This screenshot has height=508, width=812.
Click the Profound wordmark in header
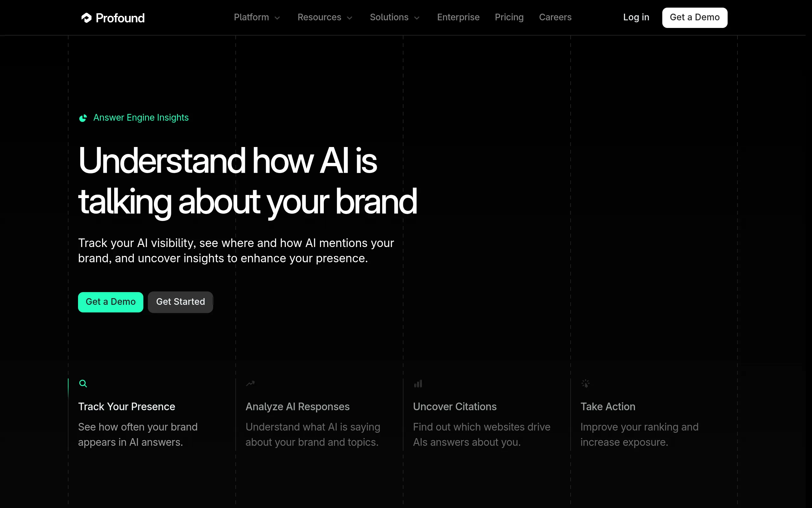[x=120, y=18]
